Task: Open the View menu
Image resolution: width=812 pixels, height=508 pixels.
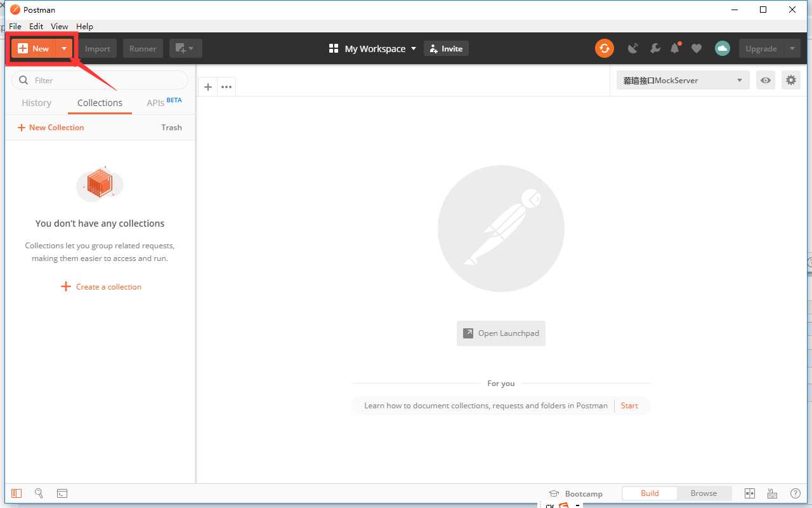Action: (x=60, y=27)
